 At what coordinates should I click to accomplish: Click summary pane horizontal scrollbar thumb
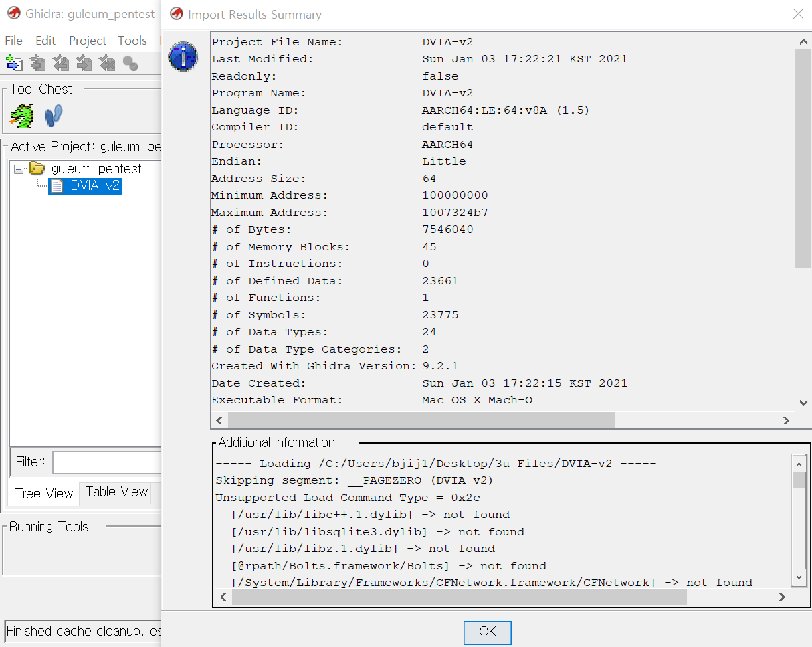pos(421,420)
